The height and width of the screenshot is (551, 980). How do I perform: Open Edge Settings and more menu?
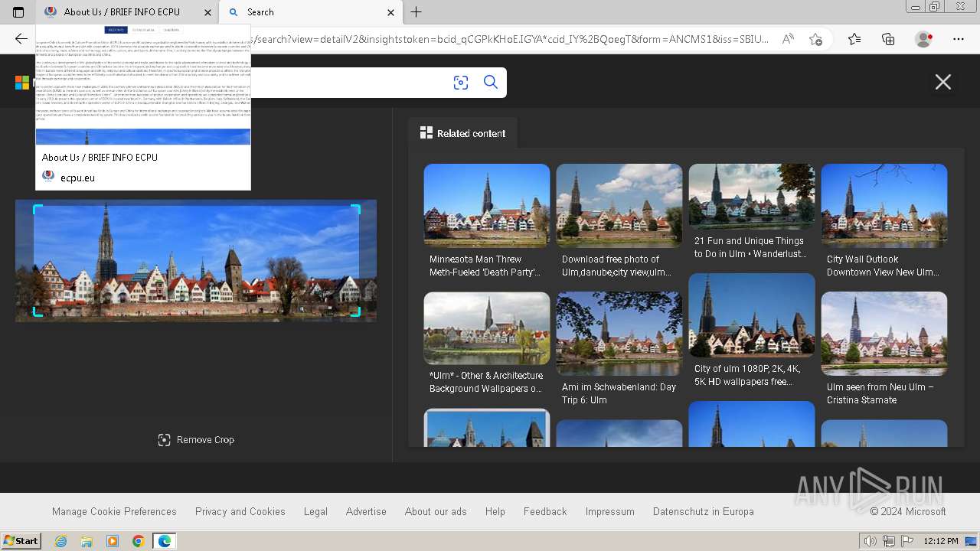pyautogui.click(x=958, y=39)
